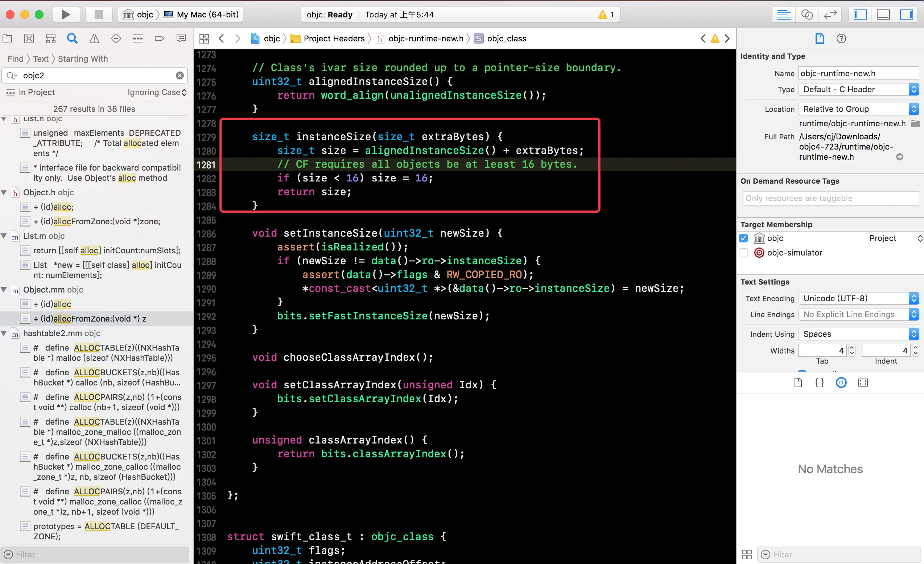Screen dimensions: 924x564
Task: Open the Quick Help inspector
Action: tap(841, 38)
